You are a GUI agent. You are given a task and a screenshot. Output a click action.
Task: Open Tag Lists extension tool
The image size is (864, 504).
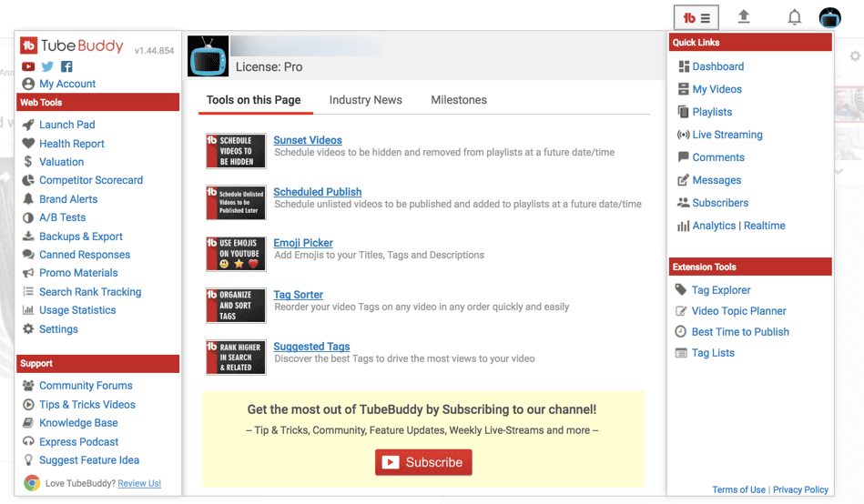tap(713, 352)
